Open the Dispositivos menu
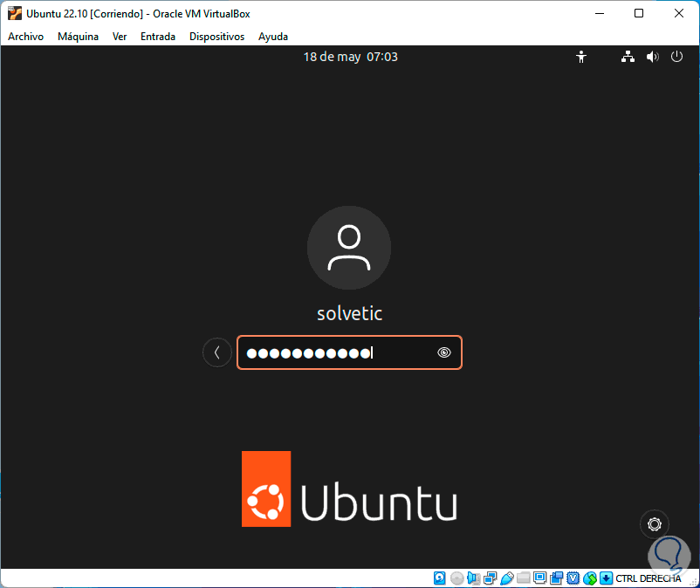700x588 pixels. pos(216,37)
